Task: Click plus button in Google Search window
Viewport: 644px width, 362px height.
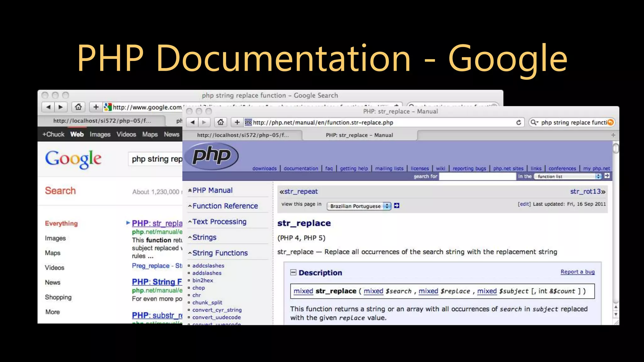Action: tap(96, 107)
